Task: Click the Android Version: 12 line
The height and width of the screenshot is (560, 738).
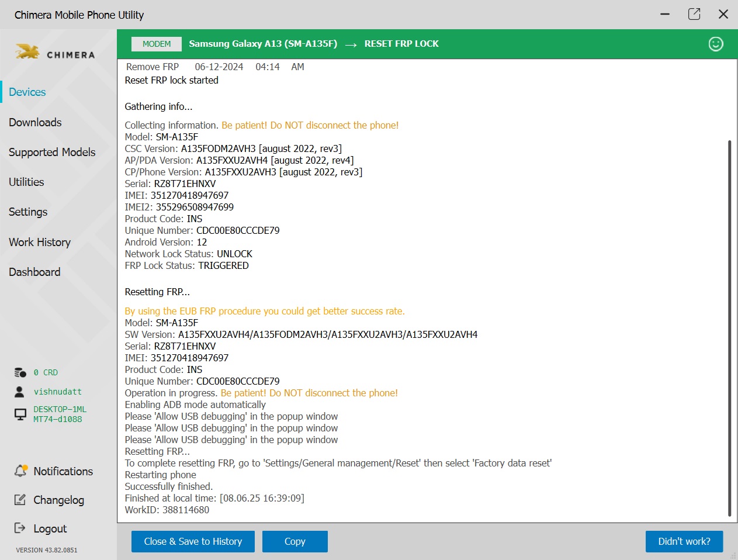Action: 166,242
